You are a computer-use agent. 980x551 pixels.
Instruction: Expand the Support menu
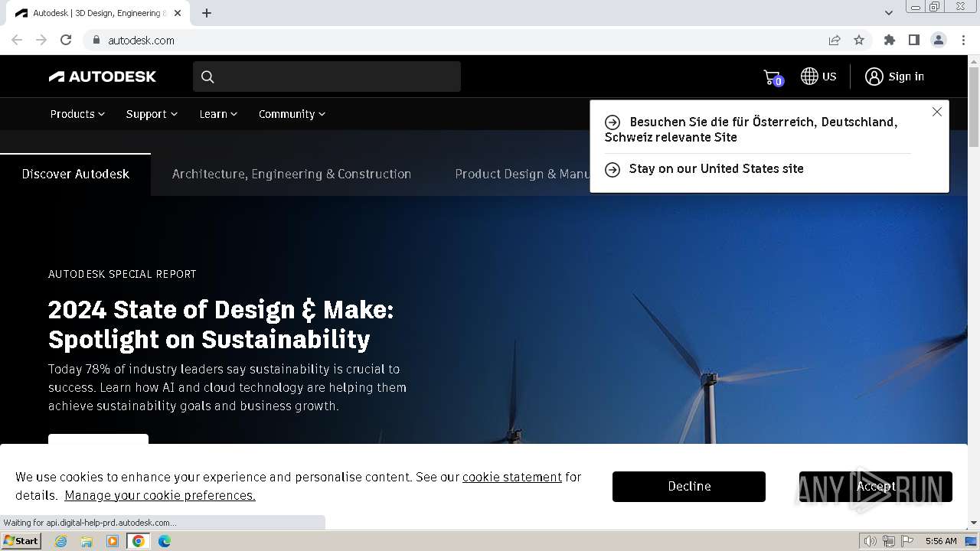pos(152,114)
